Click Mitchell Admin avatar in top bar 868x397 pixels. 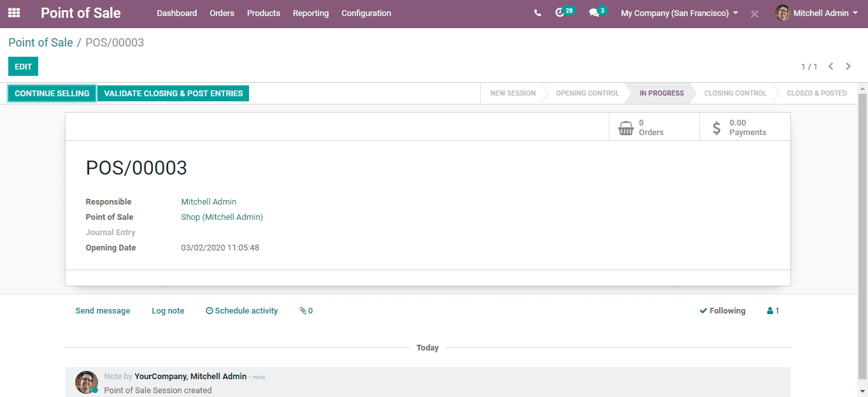tap(783, 13)
